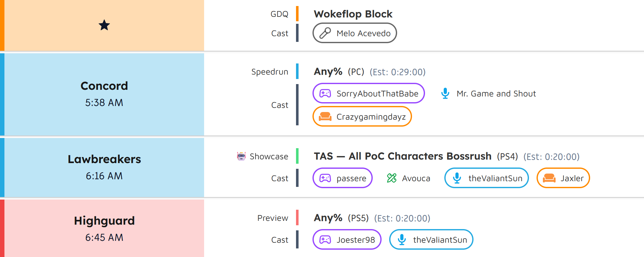The image size is (644, 257).
Task: Click the gamepad icon next to Joester98
Action: (x=325, y=240)
